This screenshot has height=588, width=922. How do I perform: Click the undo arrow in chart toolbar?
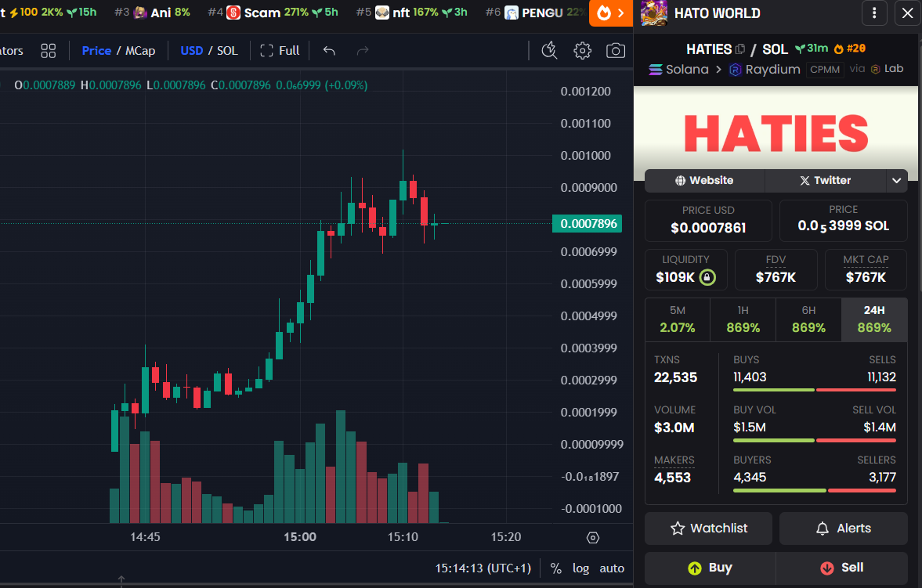(329, 51)
